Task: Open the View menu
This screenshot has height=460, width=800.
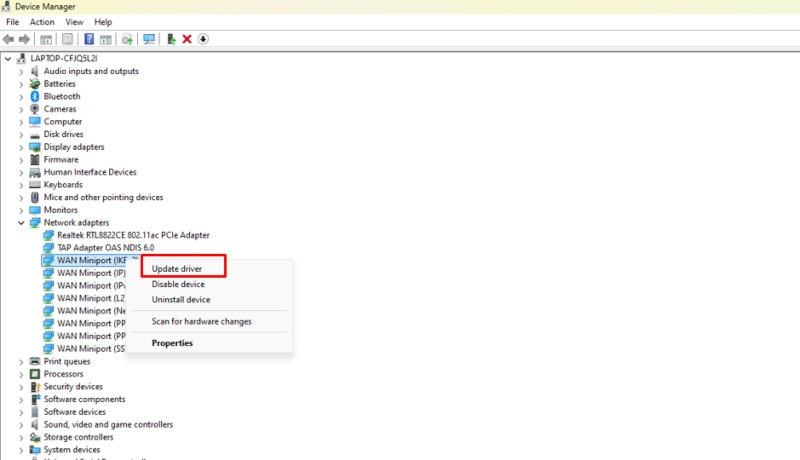Action: tap(74, 22)
